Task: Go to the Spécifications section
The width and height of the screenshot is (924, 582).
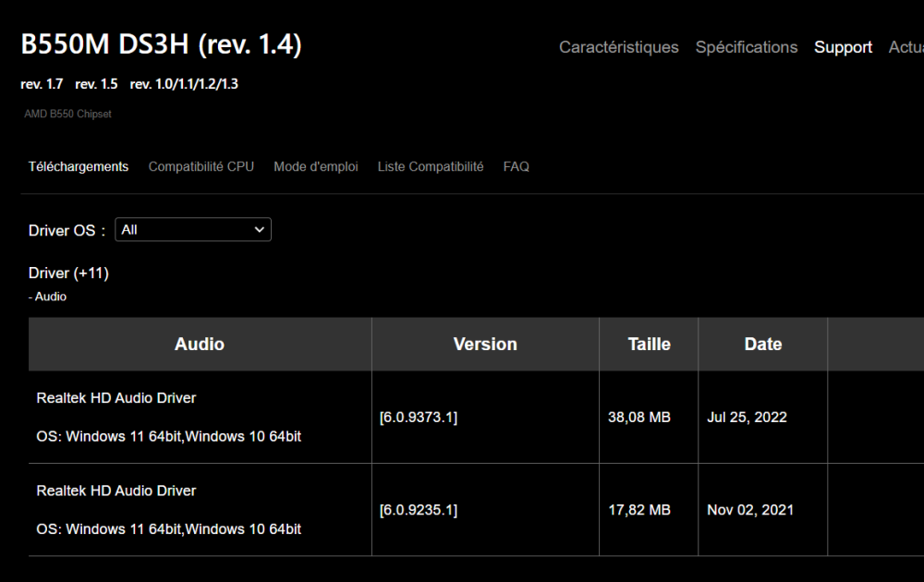Action: 746,47
